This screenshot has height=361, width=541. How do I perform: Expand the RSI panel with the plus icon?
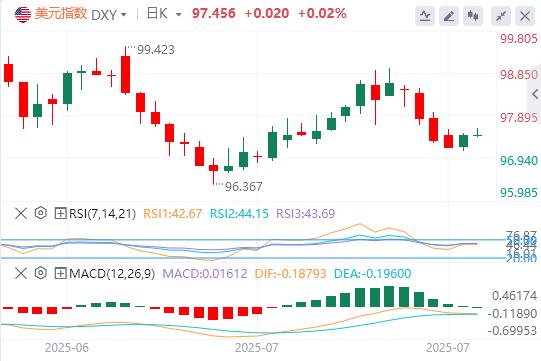click(x=60, y=213)
